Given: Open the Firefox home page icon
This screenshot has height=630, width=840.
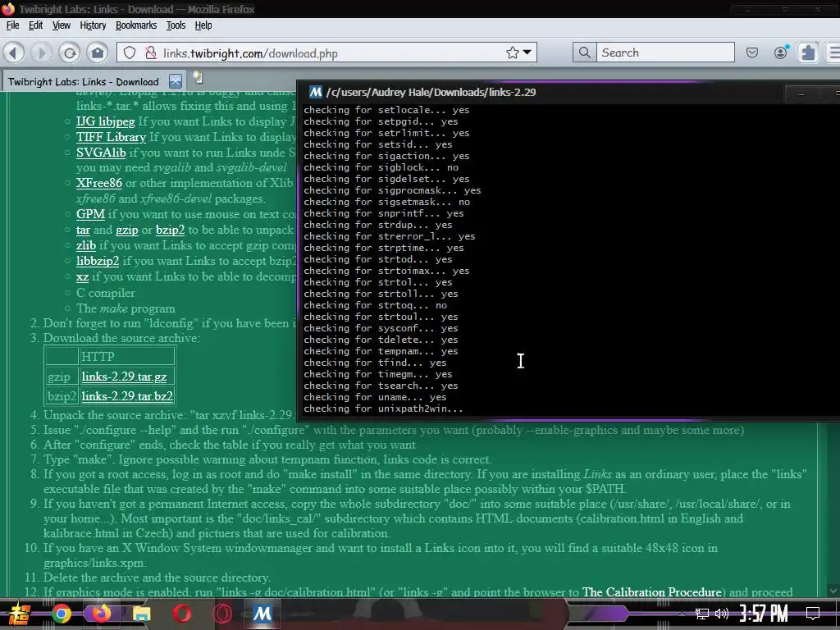Looking at the screenshot, I should [97, 52].
